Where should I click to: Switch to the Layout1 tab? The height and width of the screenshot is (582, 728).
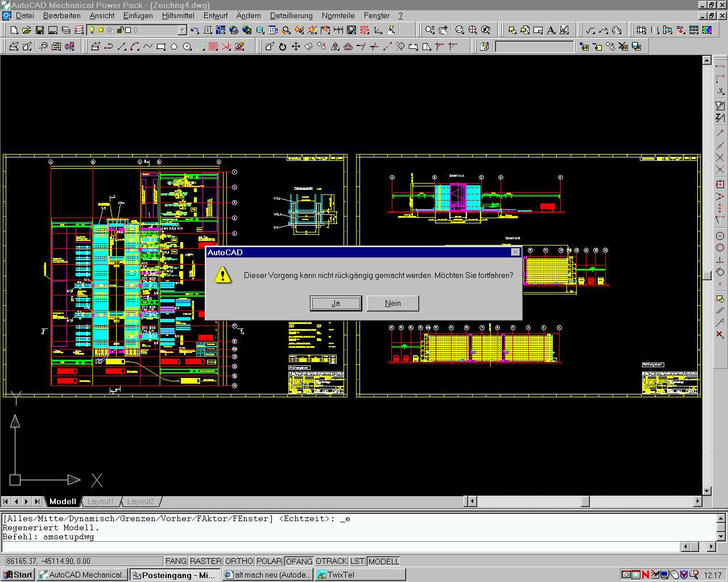point(101,501)
